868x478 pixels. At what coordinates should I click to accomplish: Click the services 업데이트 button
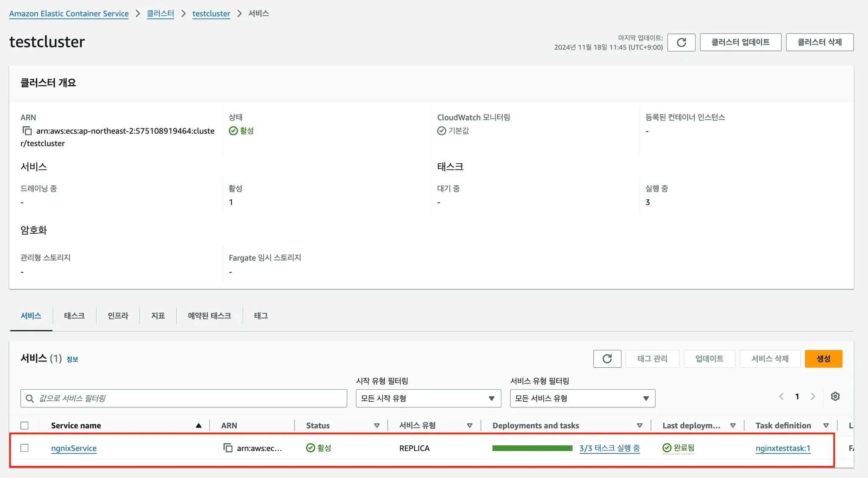tap(709, 359)
